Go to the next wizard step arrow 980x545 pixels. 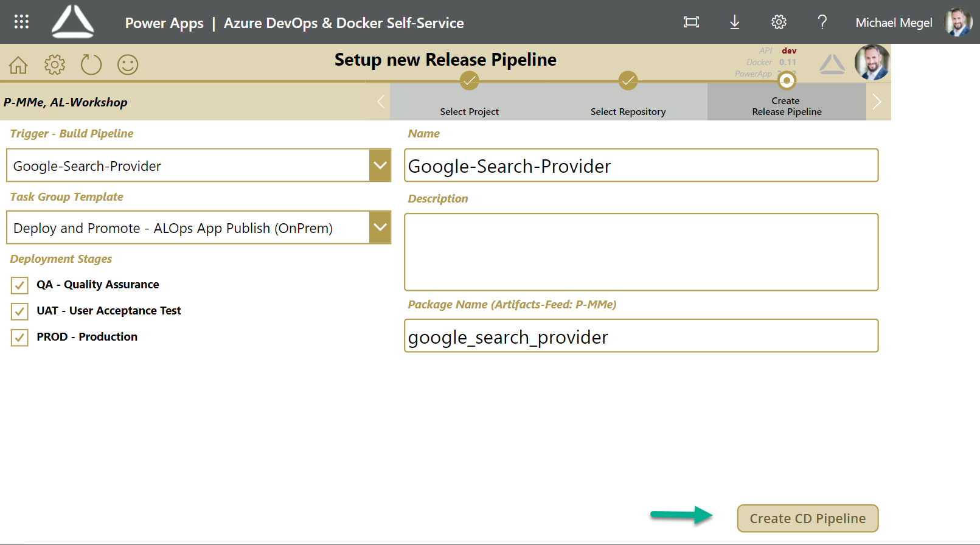pos(877,102)
